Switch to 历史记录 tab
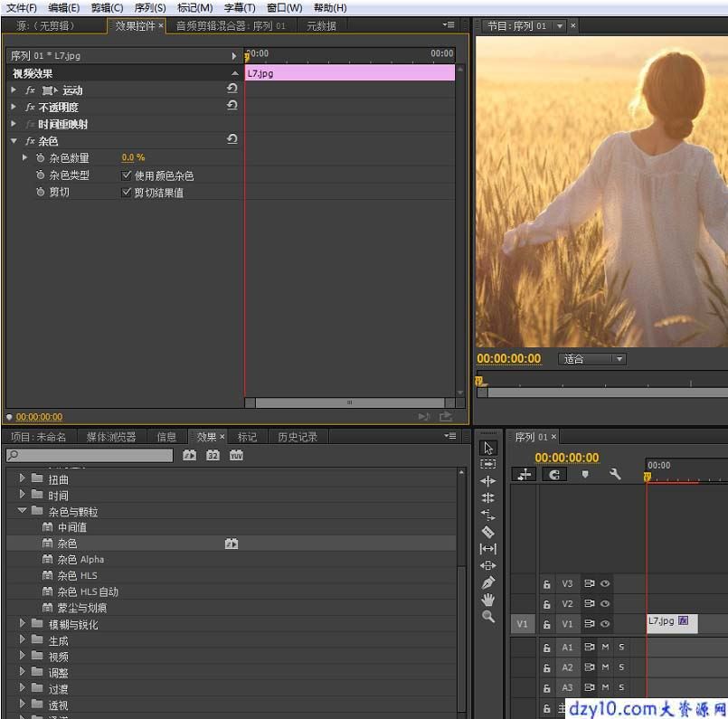Screen dimensions: 728x719 pos(298,437)
